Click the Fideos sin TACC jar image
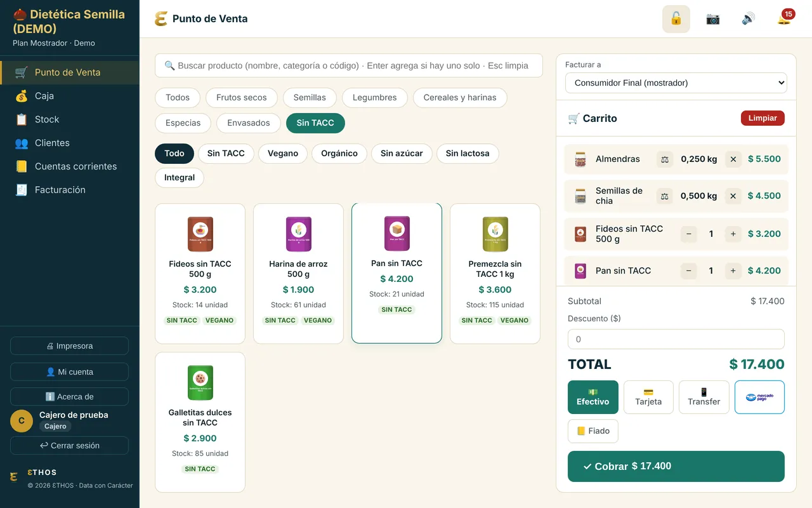This screenshot has height=508, width=812. pos(200,234)
